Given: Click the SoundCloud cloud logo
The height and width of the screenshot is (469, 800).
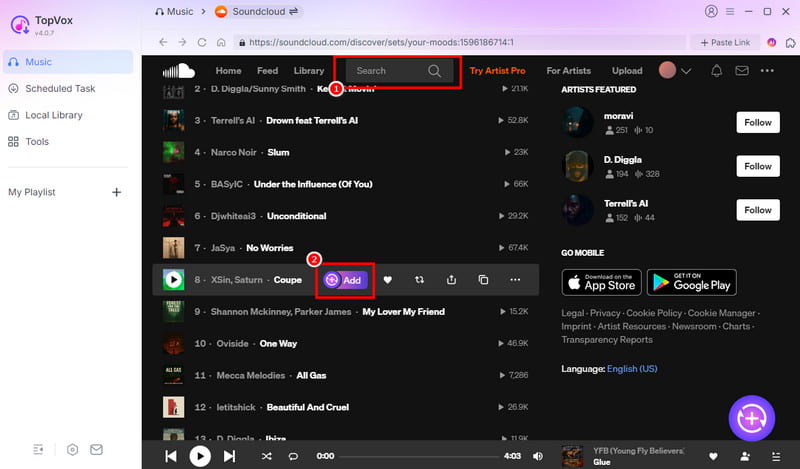Looking at the screenshot, I should (179, 70).
